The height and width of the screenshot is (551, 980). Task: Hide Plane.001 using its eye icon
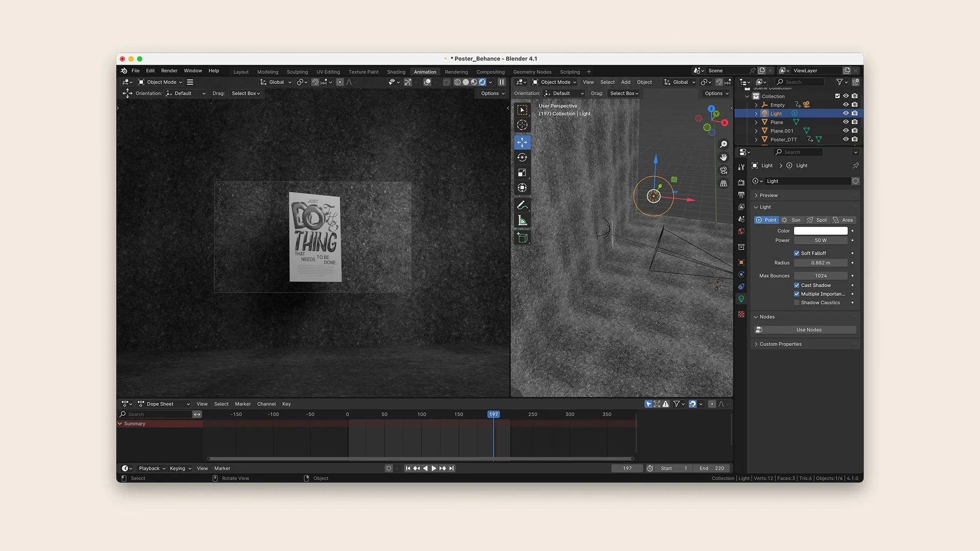pyautogui.click(x=846, y=131)
